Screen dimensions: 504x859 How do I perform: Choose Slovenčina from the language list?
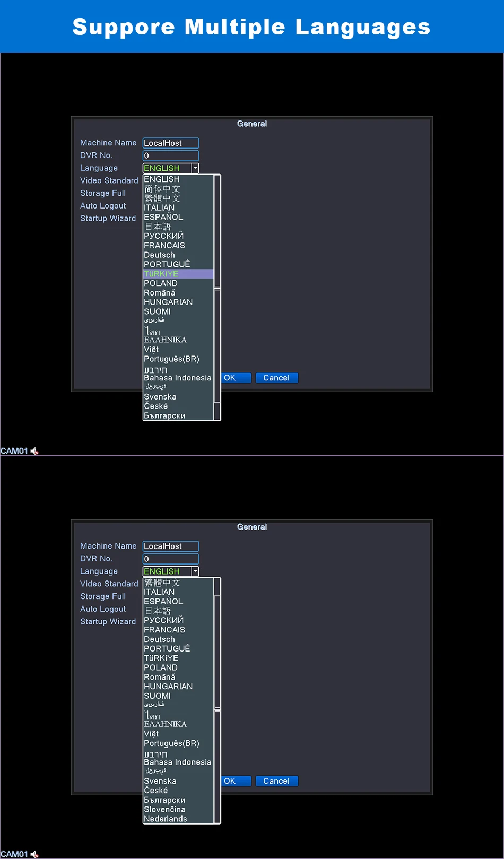[x=178, y=810]
